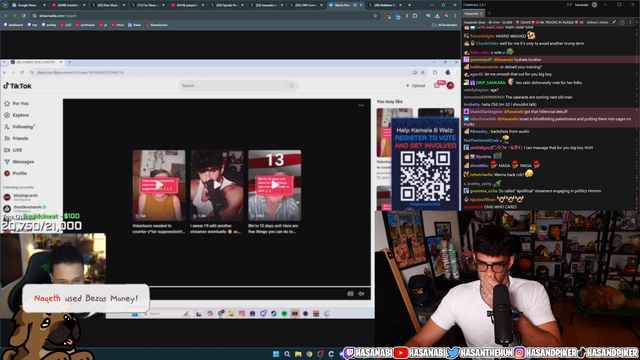This screenshot has width=640, height=360.
Task: Go back in TikTok browser window
Action: 5,73
